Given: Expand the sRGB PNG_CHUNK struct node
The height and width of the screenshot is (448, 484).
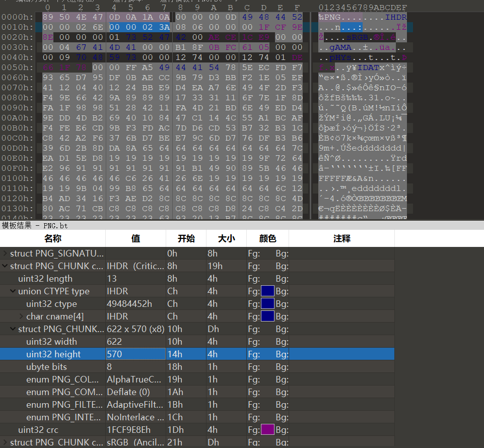Looking at the screenshot, I should point(5,442).
